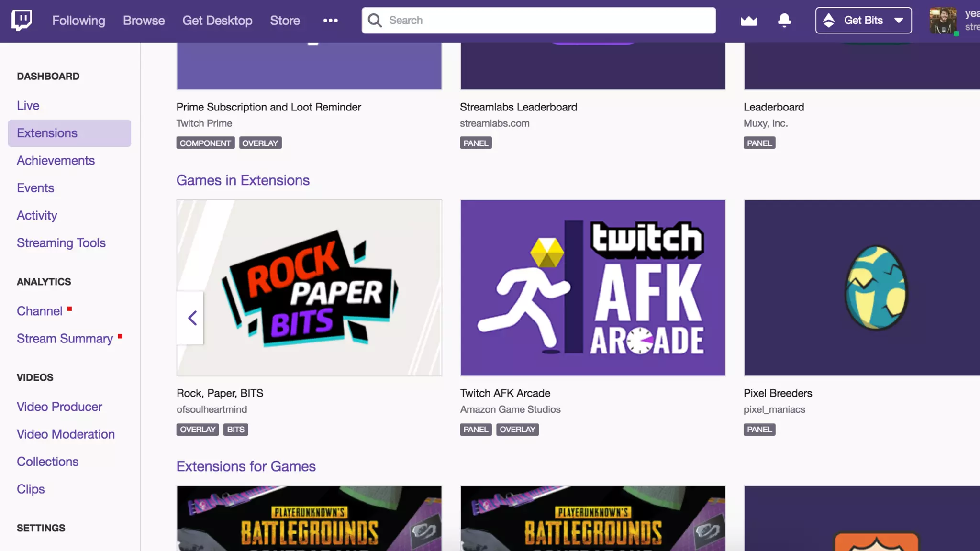Click the Games in Extensions heading

pos(243,180)
